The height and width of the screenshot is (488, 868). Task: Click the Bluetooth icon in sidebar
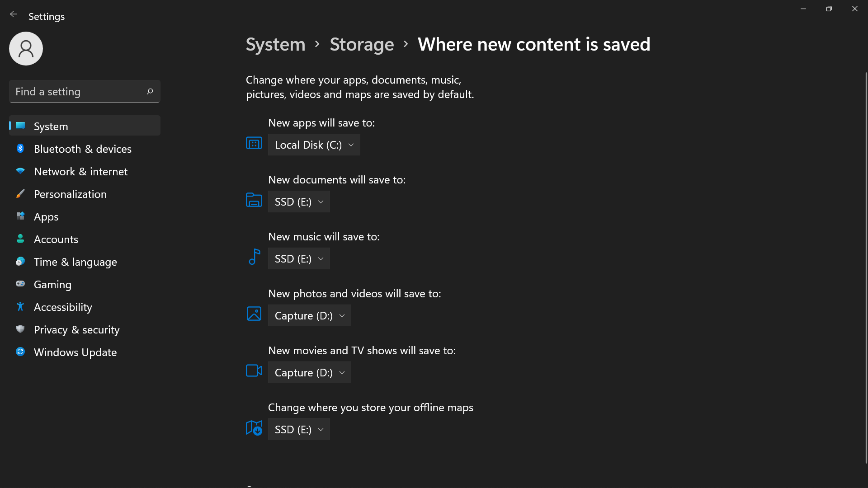coord(20,149)
